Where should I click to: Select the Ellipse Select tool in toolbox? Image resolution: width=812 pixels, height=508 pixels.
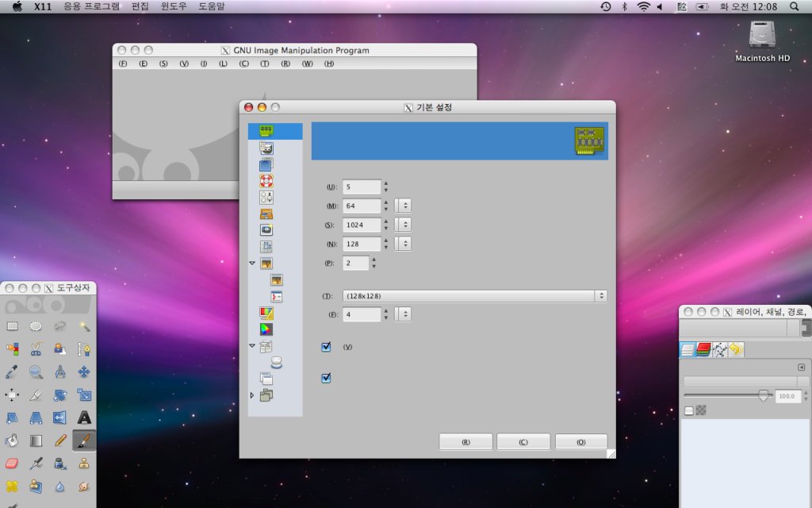coord(36,326)
